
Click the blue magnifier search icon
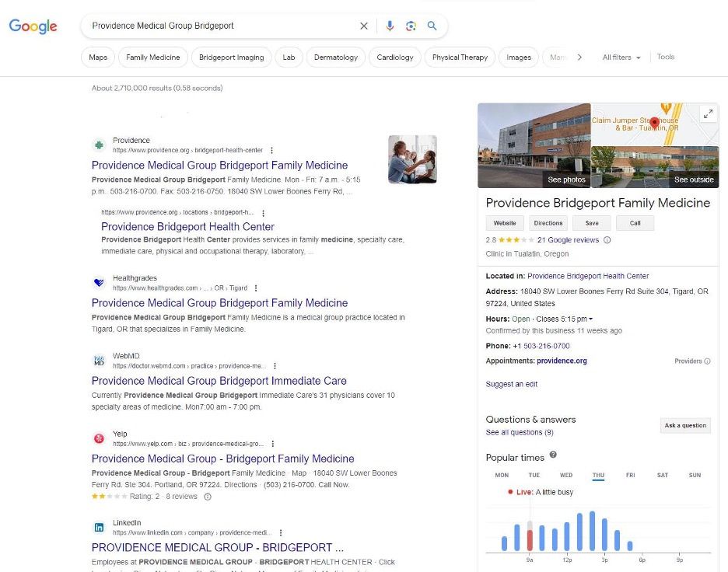432,26
